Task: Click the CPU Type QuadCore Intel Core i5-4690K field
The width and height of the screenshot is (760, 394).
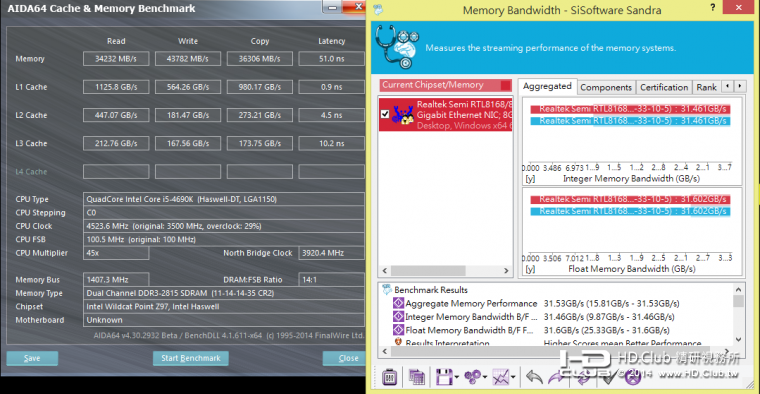Action: click(223, 199)
